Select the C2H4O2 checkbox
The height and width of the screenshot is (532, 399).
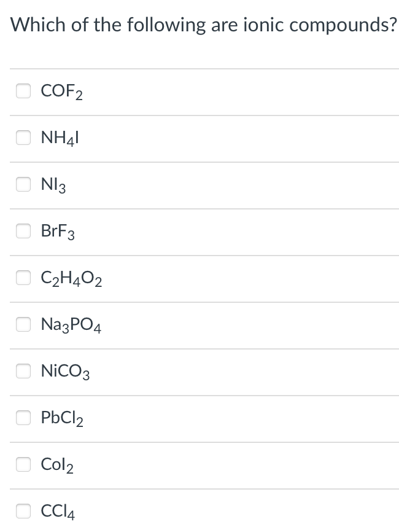[23, 278]
